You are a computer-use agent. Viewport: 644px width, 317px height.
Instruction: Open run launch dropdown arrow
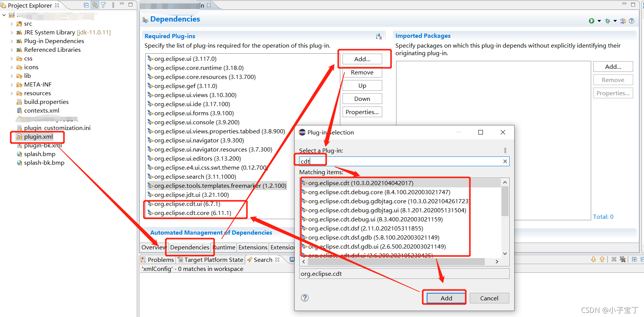tap(599, 21)
